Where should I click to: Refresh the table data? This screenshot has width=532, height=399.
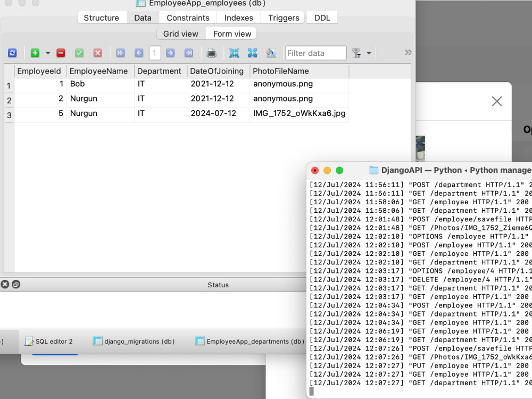12,53
